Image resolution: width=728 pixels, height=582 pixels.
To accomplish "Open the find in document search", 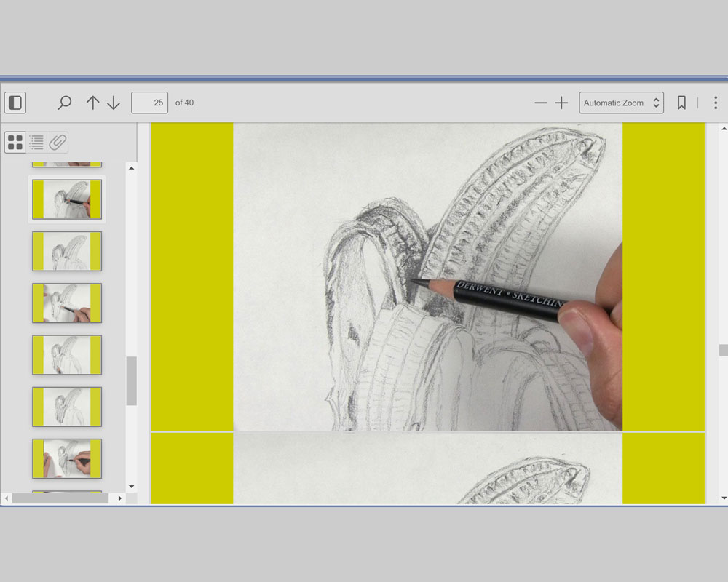I will click(65, 103).
